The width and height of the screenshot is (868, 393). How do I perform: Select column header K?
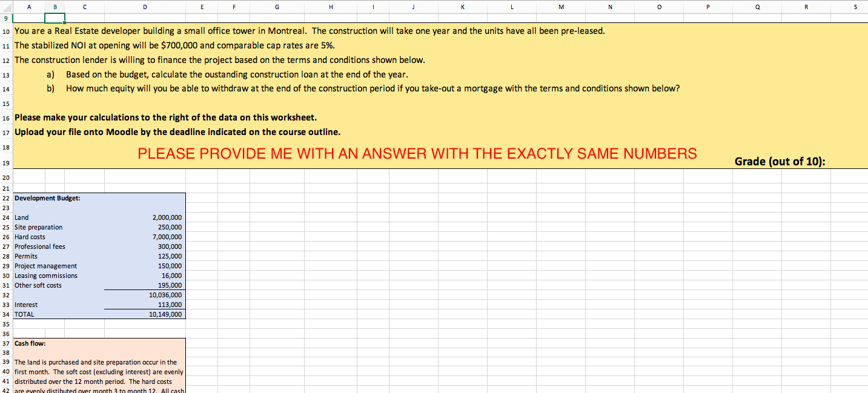(463, 7)
